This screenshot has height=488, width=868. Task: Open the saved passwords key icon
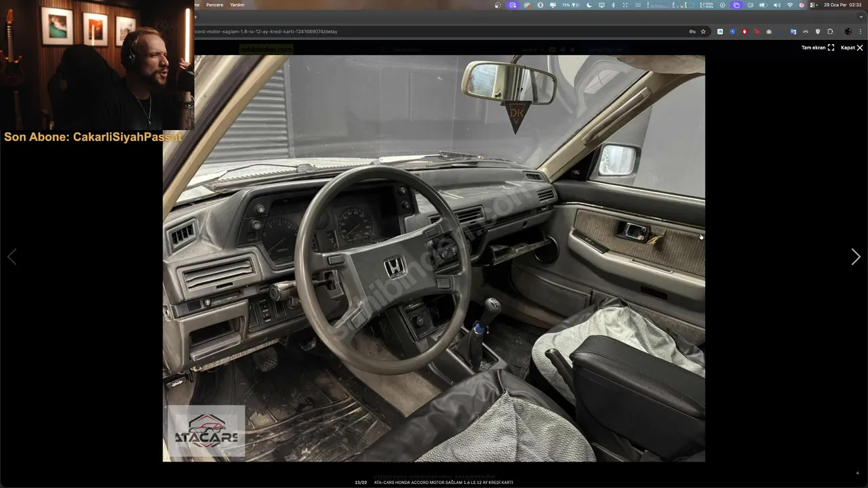[692, 31]
